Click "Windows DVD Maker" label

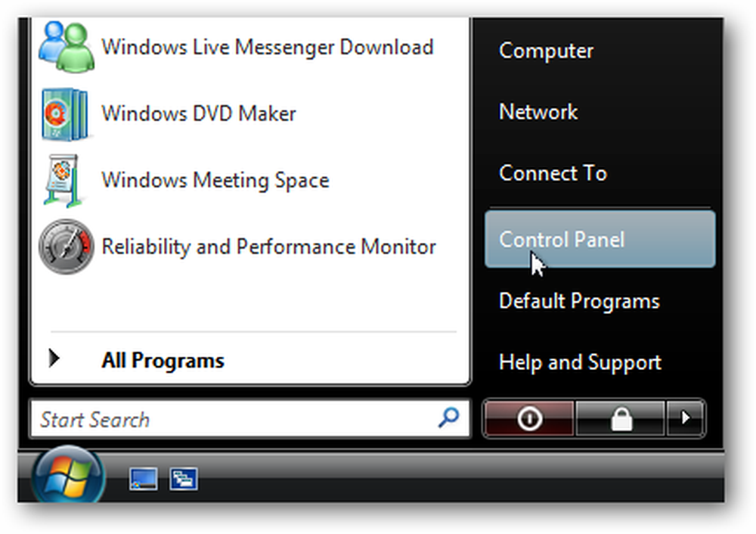[199, 114]
